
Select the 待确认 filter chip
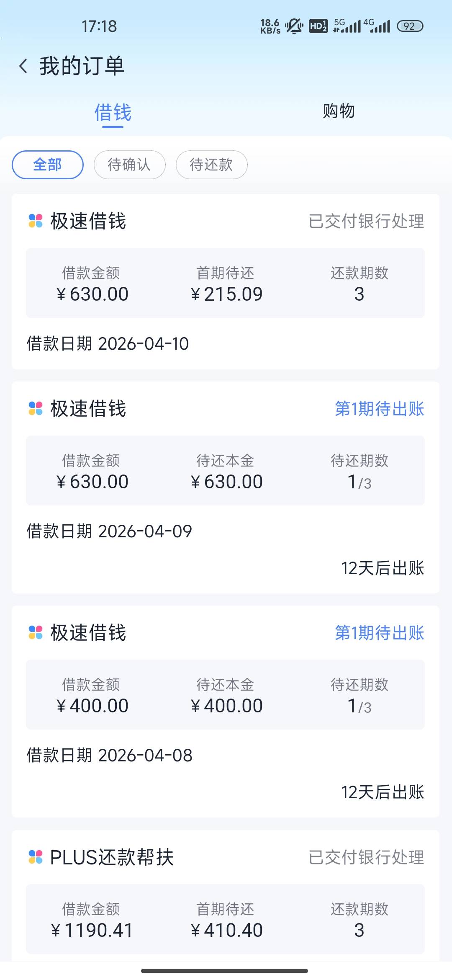click(x=129, y=165)
